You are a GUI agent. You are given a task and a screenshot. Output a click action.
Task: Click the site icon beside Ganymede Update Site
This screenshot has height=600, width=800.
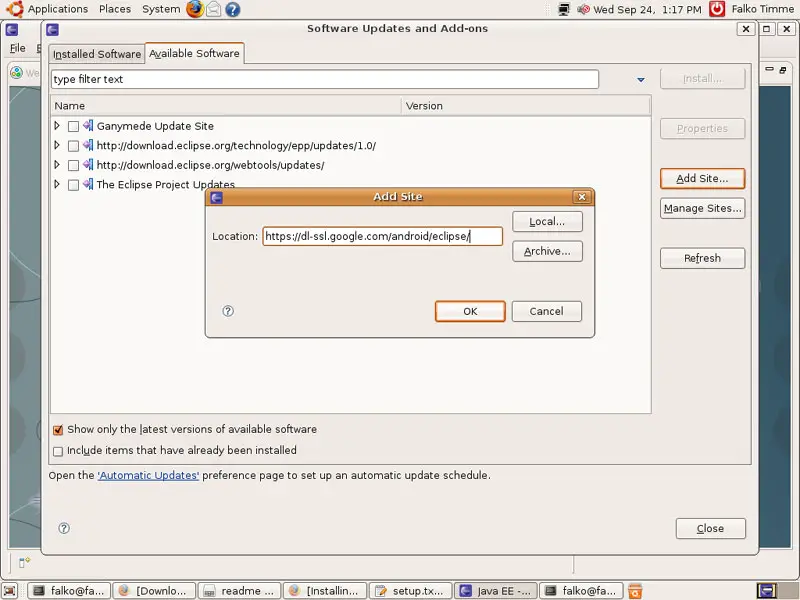tap(88, 126)
